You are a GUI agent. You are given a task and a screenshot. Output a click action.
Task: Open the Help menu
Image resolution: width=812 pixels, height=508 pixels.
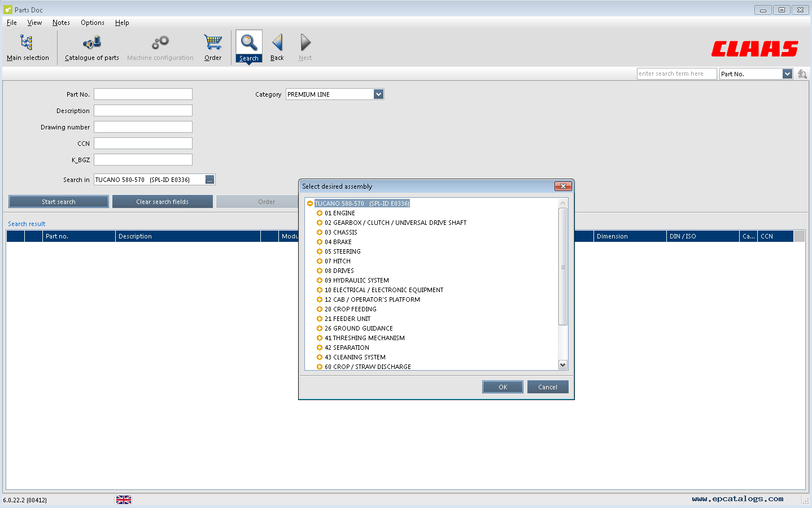122,23
